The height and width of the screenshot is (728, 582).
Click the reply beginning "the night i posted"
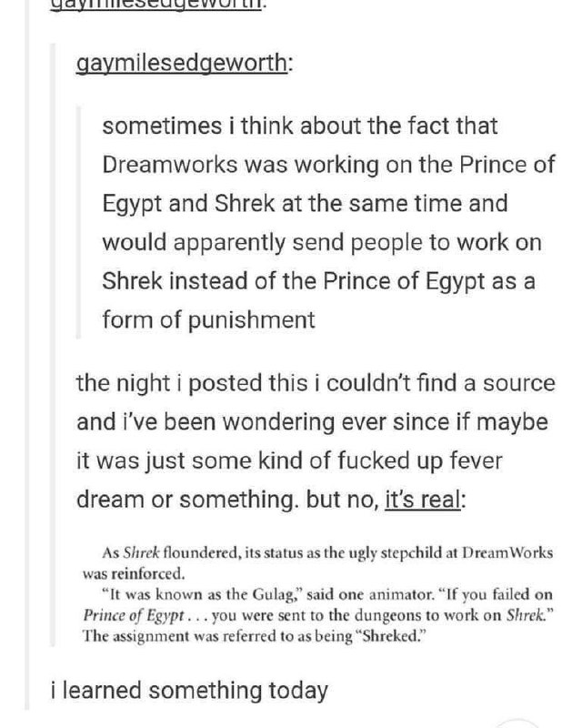point(316,441)
